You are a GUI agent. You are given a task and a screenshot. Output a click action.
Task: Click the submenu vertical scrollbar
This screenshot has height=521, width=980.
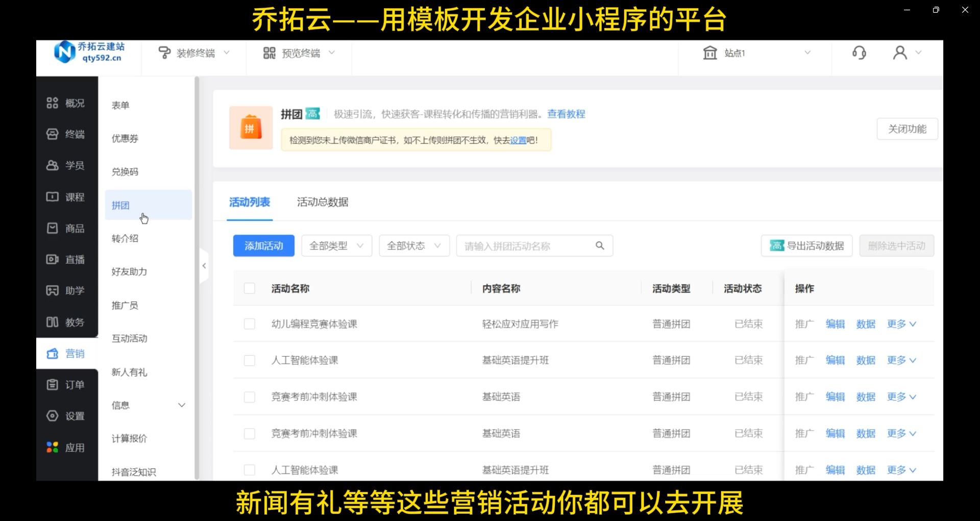197,278
